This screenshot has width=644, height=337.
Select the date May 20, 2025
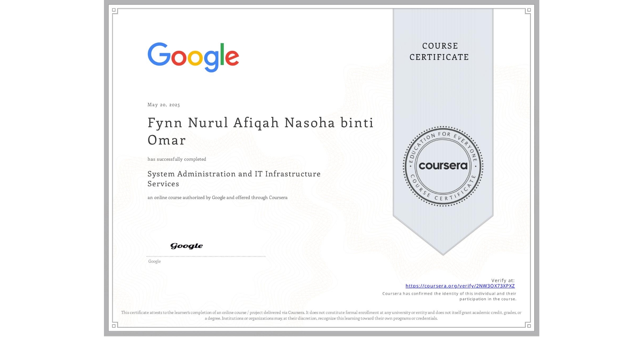point(164,105)
